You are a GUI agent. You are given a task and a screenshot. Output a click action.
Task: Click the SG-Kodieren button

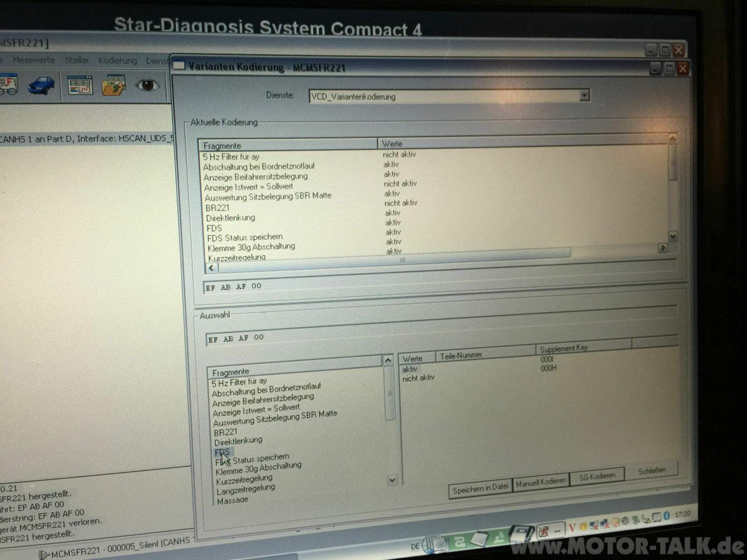(x=597, y=476)
